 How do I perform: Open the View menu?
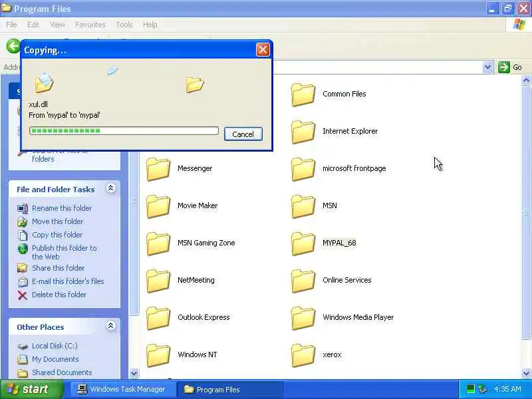pyautogui.click(x=57, y=25)
